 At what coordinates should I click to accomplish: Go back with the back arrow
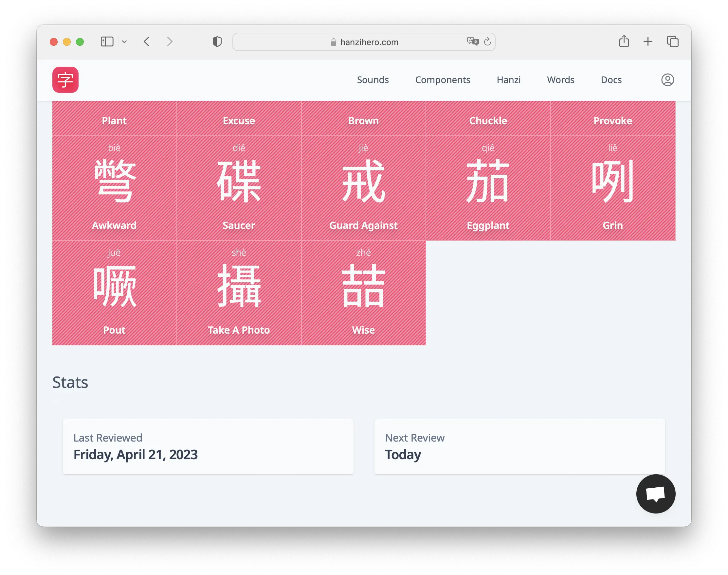[147, 42]
